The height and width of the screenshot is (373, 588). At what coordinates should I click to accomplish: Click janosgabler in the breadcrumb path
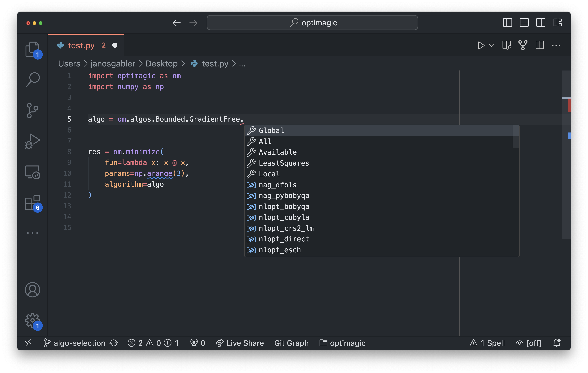pyautogui.click(x=113, y=64)
